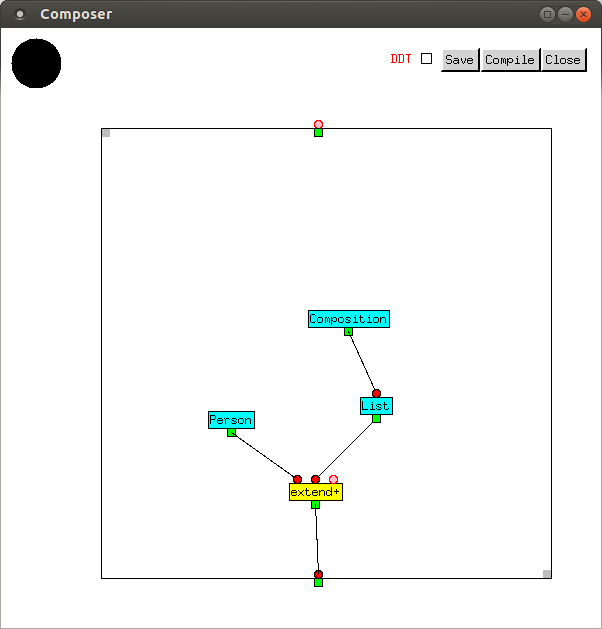
Task: Click the leftmost red input port on extend+
Action: 297,480
